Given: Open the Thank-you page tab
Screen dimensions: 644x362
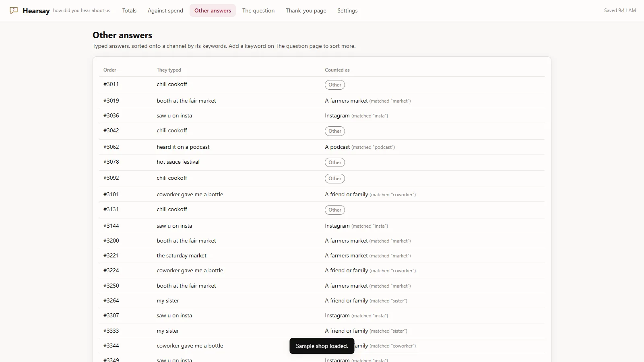Looking at the screenshot, I should coord(306,10).
